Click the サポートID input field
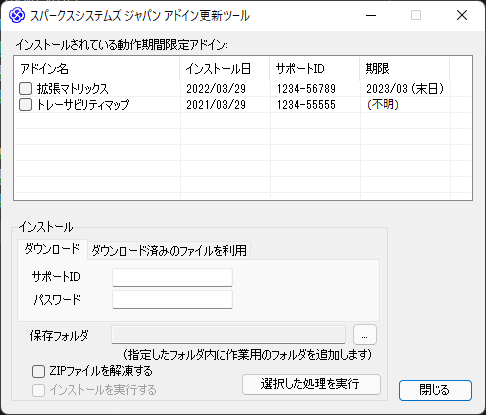Screen dimensions: 486x415 pos(172,277)
